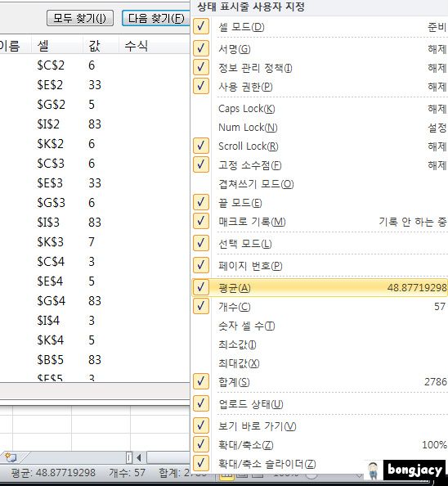448x486 pixels.
Task: Select the $C$2 result row
Action: [95, 65]
